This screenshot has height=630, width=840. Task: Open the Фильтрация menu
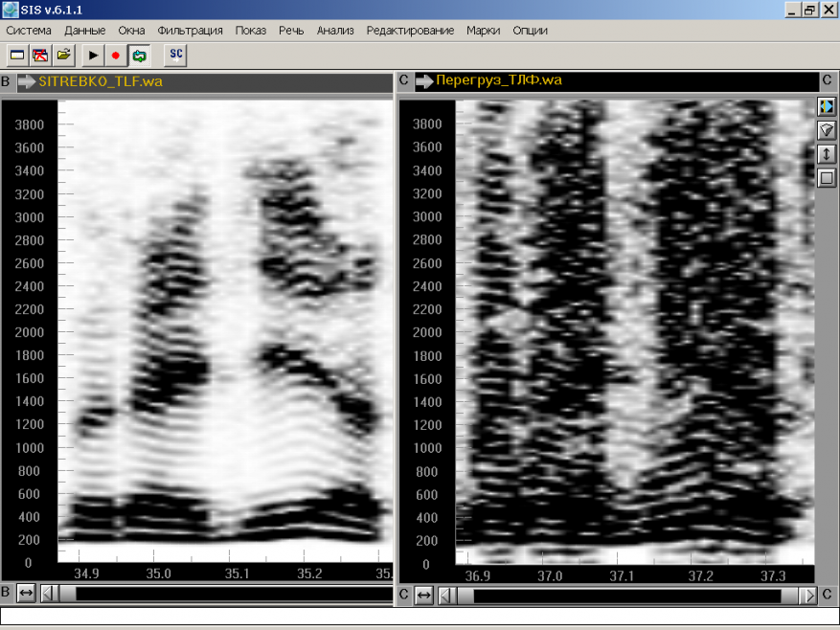[x=190, y=31]
